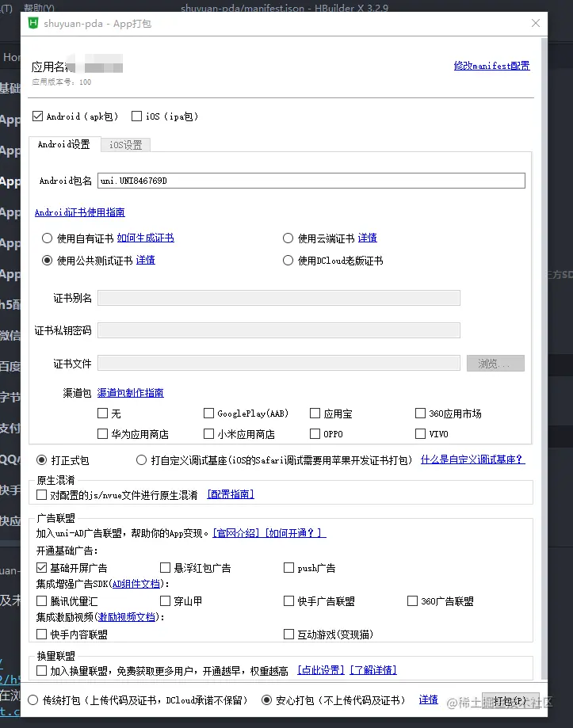Open the [了解详情] link
573x728 pixels.
372,670
